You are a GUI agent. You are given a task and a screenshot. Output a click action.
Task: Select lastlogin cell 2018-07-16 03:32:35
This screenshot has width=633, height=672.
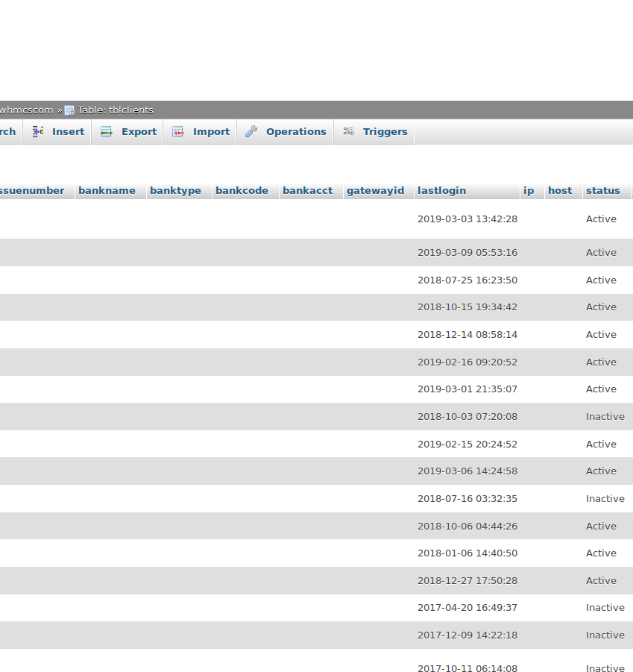click(467, 498)
